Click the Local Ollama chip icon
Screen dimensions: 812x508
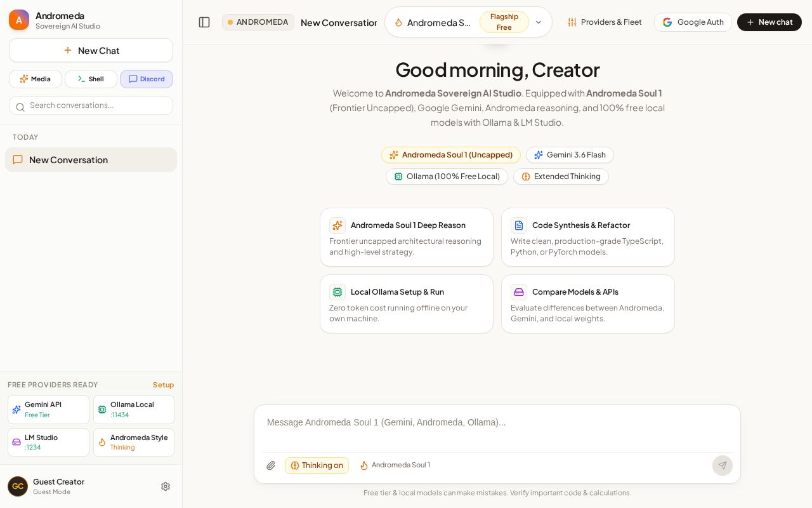point(337,292)
